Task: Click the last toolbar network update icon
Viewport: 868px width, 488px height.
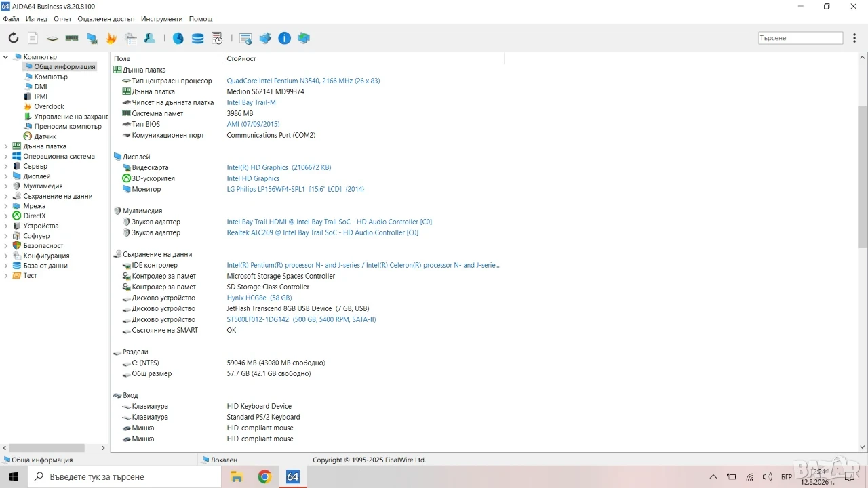Action: pos(304,38)
